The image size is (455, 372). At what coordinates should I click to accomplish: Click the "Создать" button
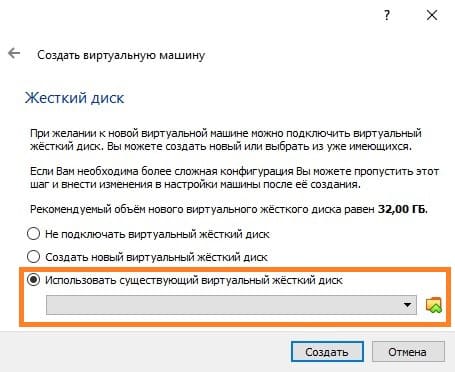[x=327, y=352]
